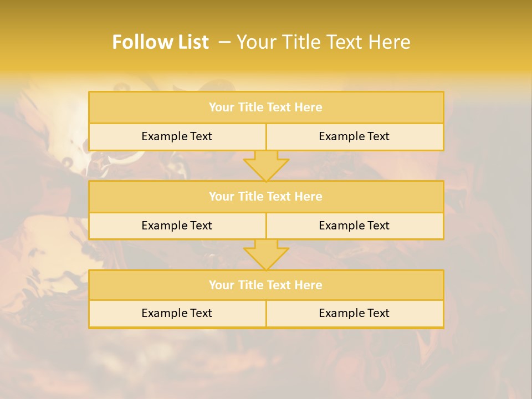The image size is (532, 399).
Task: Click the golden title banner right of heading
Action: (477, 42)
